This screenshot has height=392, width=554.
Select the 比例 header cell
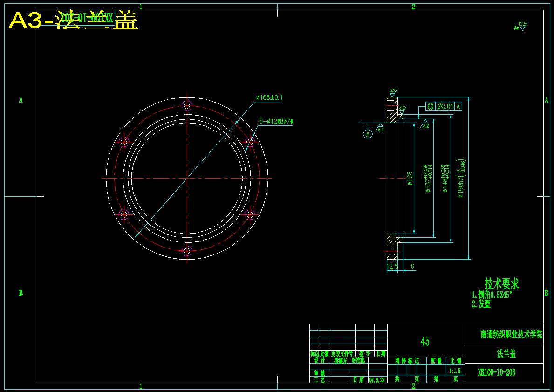click(x=455, y=361)
